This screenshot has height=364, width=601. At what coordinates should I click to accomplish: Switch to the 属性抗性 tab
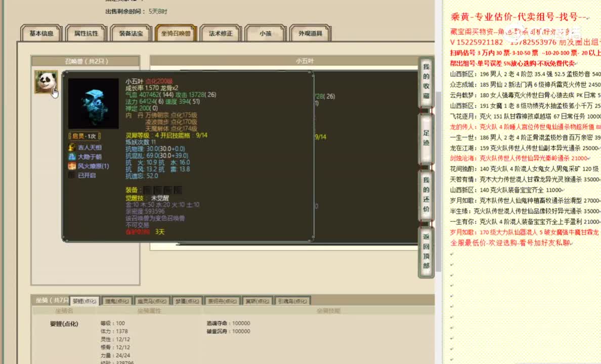[x=86, y=33]
